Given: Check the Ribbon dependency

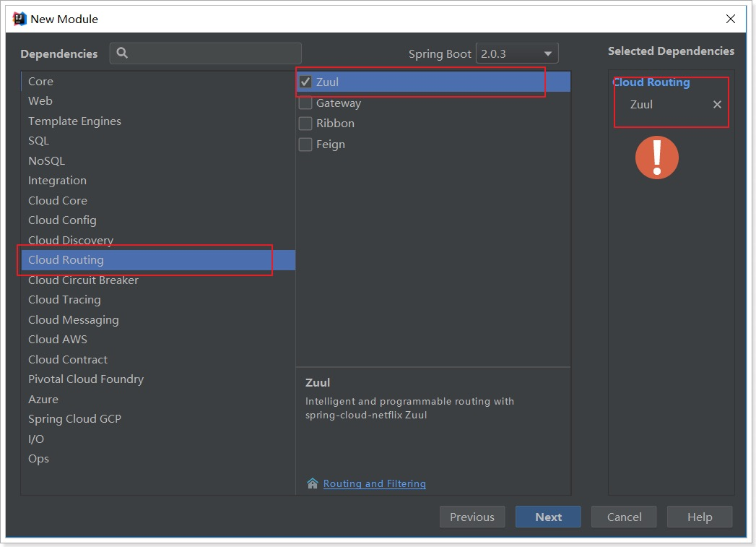Looking at the screenshot, I should tap(305, 124).
